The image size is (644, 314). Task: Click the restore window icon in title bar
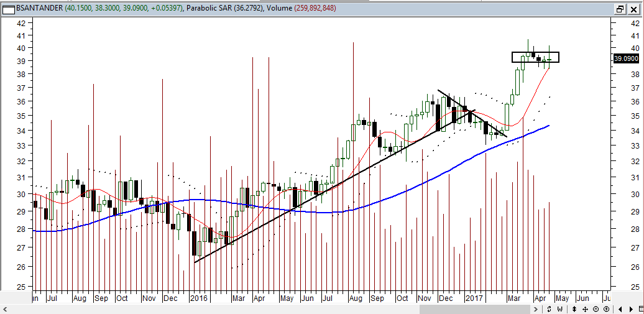click(620, 9)
